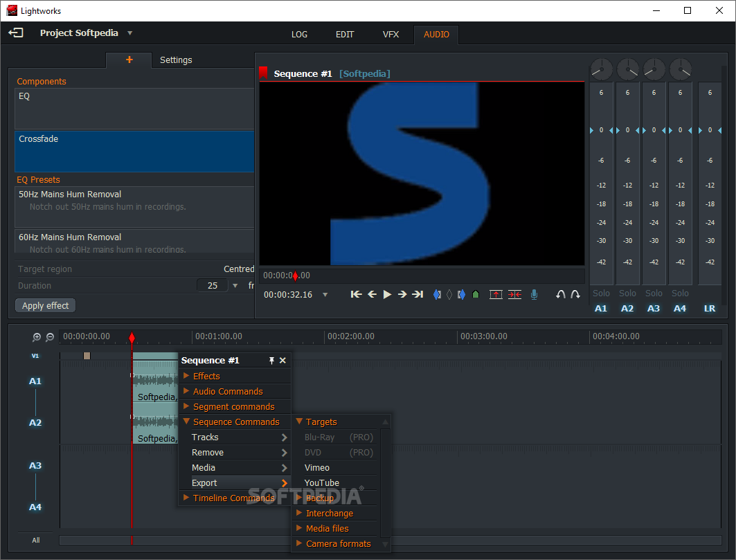Toggle the A1 mixer channel label
736x560 pixels.
(x=601, y=309)
